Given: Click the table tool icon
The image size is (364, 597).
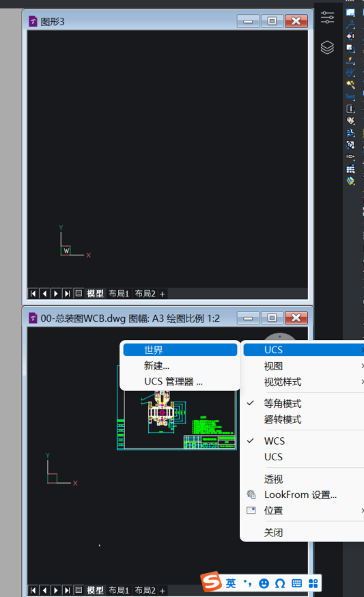Looking at the screenshot, I should pos(350,169).
